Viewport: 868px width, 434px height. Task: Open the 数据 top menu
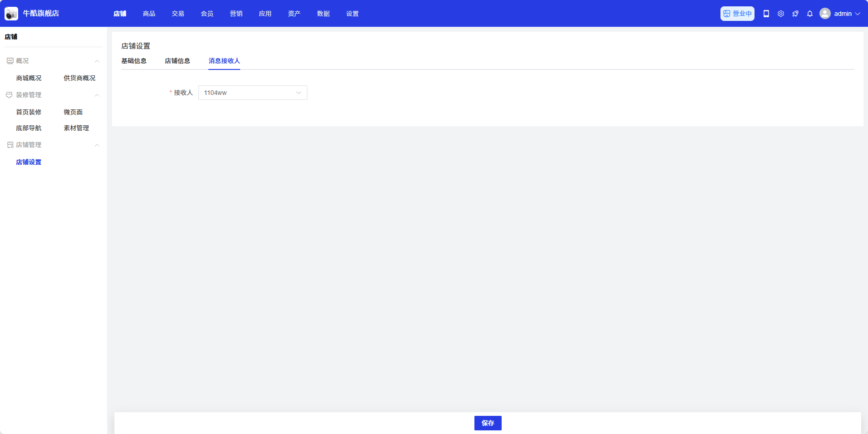pyautogui.click(x=323, y=14)
